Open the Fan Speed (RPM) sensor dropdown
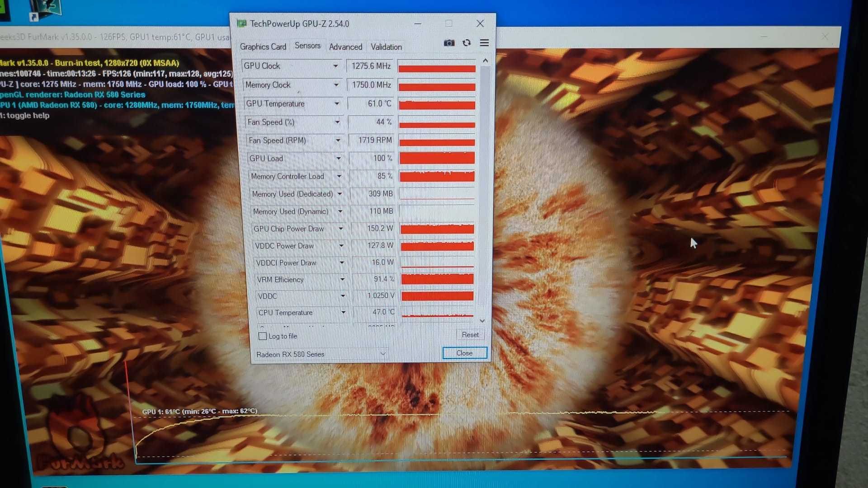 (x=338, y=141)
